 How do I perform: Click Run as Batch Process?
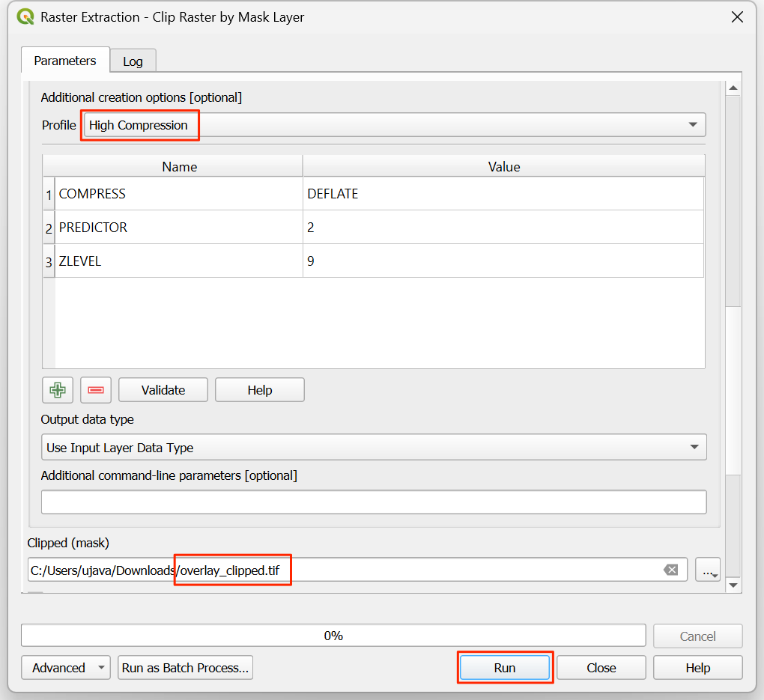pyautogui.click(x=185, y=668)
